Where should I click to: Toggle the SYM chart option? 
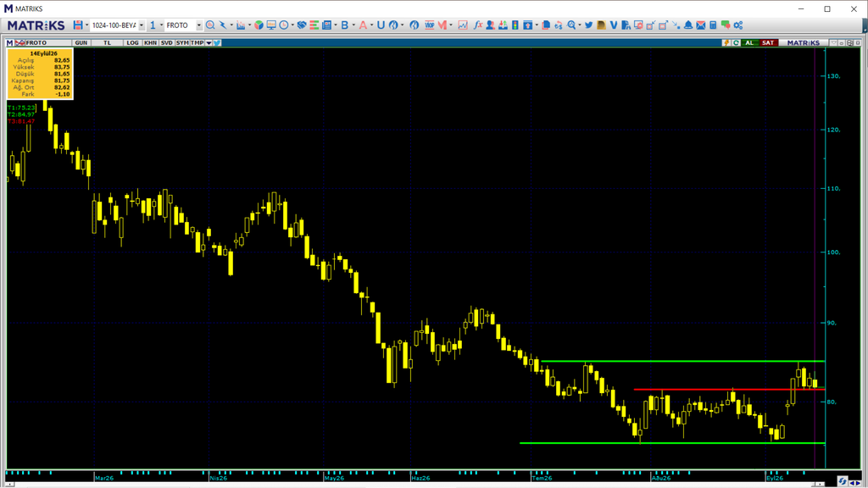tap(182, 42)
